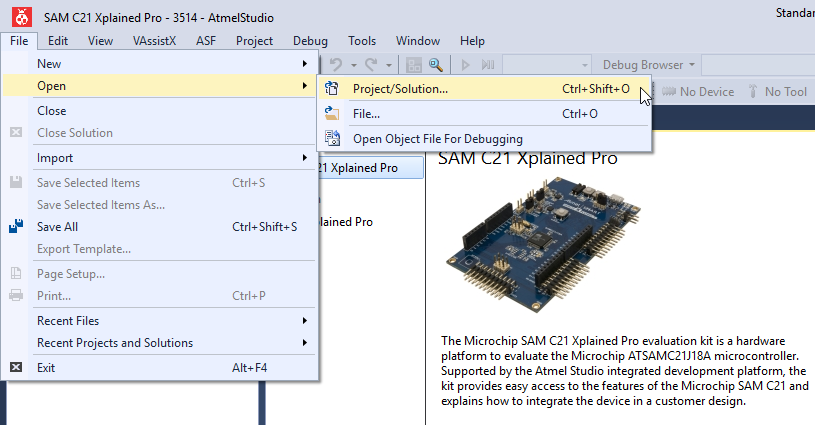Click the Atmel Studio ladybug logo icon
Image resolution: width=815 pixels, height=425 pixels.
coord(22,17)
